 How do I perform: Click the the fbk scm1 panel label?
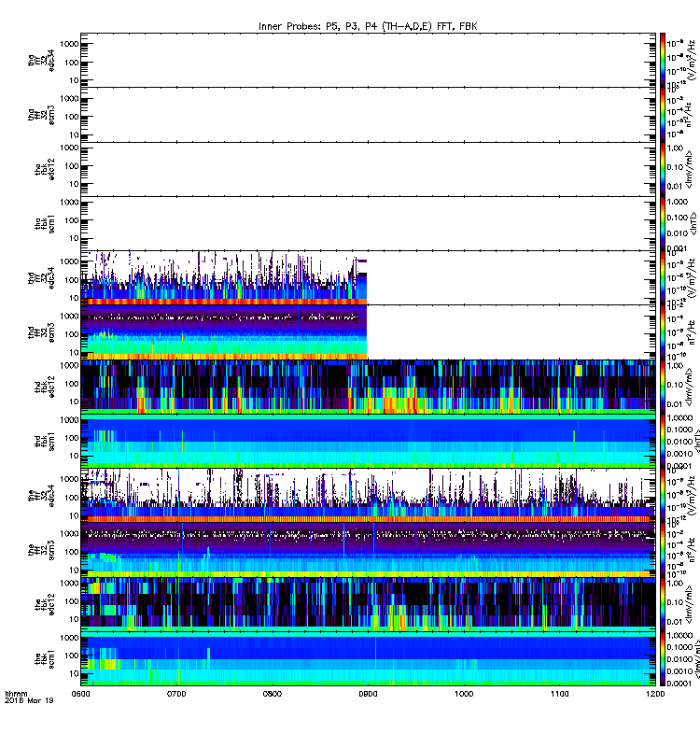pyautogui.click(x=45, y=658)
